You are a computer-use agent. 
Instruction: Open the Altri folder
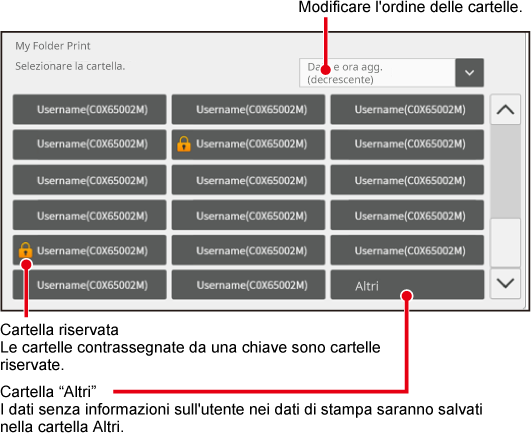point(407,285)
